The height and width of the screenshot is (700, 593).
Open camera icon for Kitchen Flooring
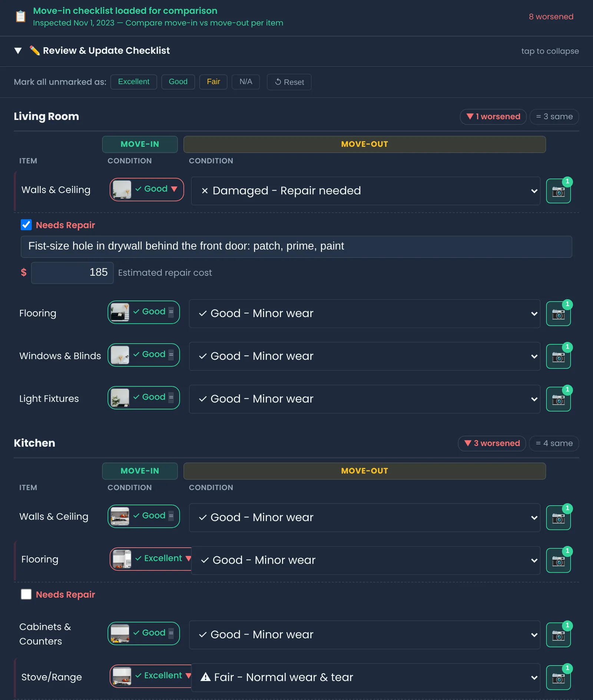[x=558, y=561]
